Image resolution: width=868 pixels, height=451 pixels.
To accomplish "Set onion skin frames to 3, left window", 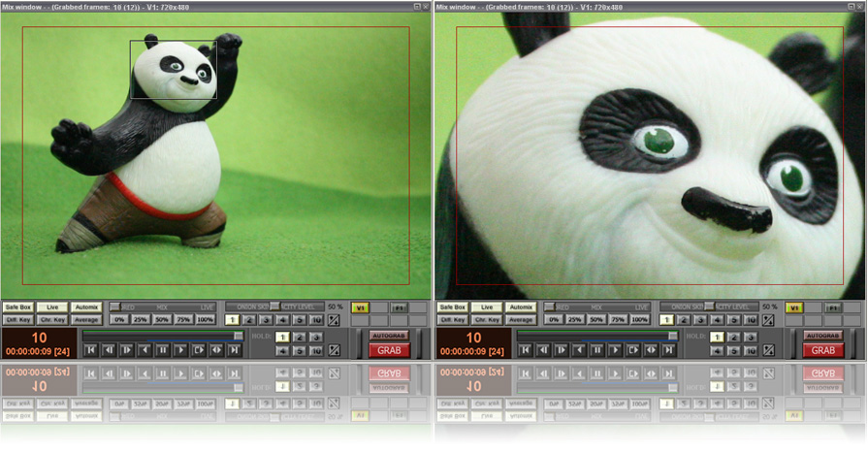I will [x=266, y=320].
